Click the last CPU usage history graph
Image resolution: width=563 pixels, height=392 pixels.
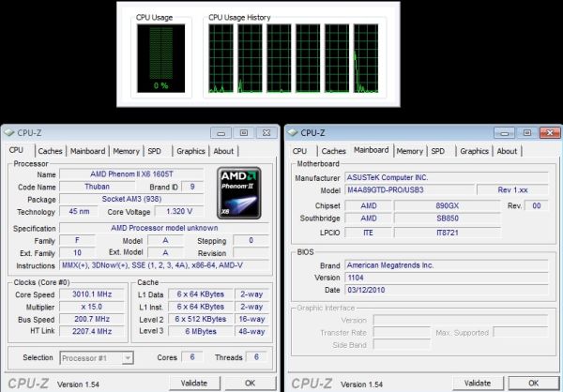366,58
